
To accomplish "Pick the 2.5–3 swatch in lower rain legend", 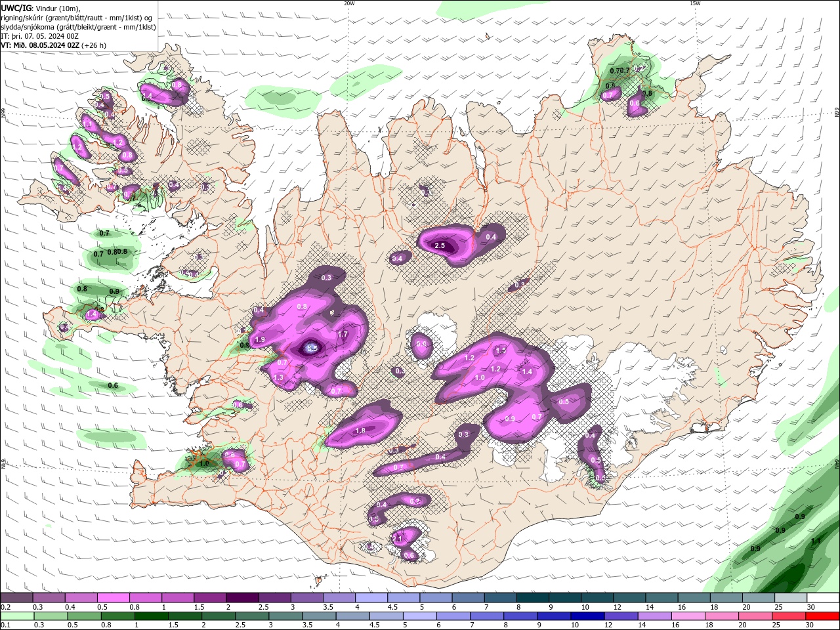I will coord(253,616).
